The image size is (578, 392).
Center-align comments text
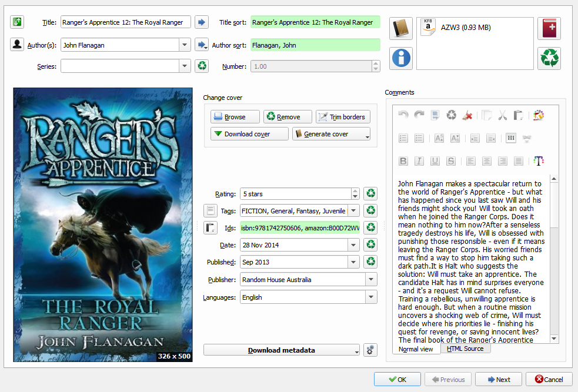(487, 161)
